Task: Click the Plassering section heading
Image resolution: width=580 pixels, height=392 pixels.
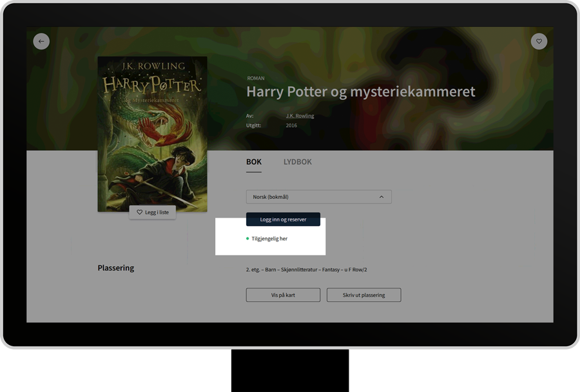Action: (116, 268)
